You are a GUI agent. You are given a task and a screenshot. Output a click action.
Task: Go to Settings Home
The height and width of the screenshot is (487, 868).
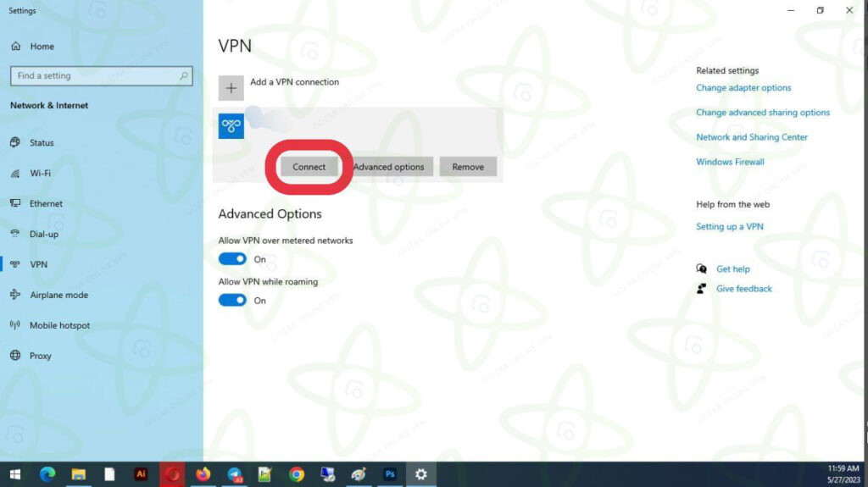[x=42, y=47]
